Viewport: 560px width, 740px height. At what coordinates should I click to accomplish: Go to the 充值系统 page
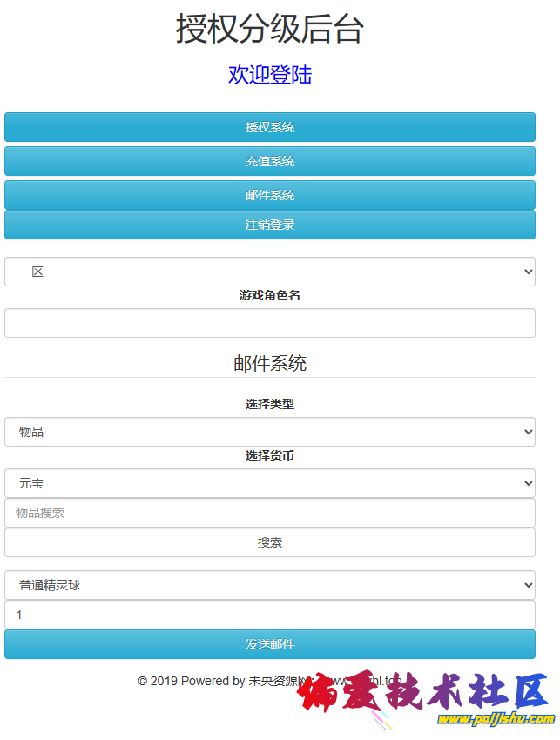[x=270, y=161]
